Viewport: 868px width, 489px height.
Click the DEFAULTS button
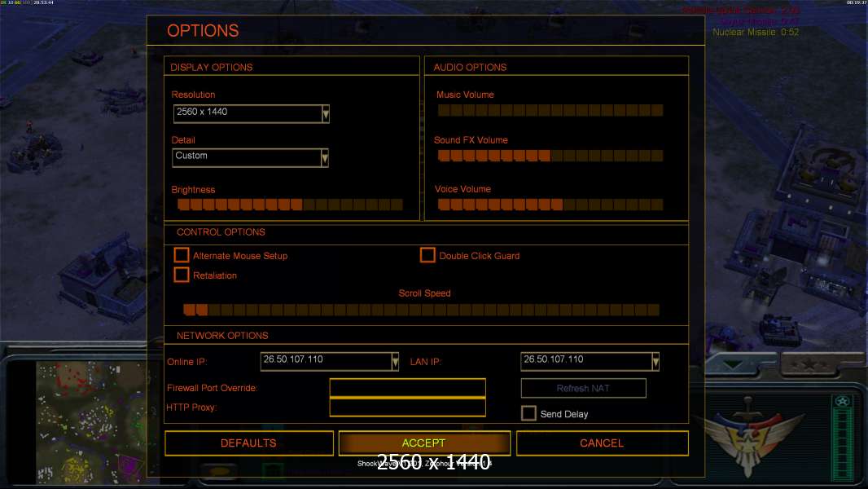249,443
